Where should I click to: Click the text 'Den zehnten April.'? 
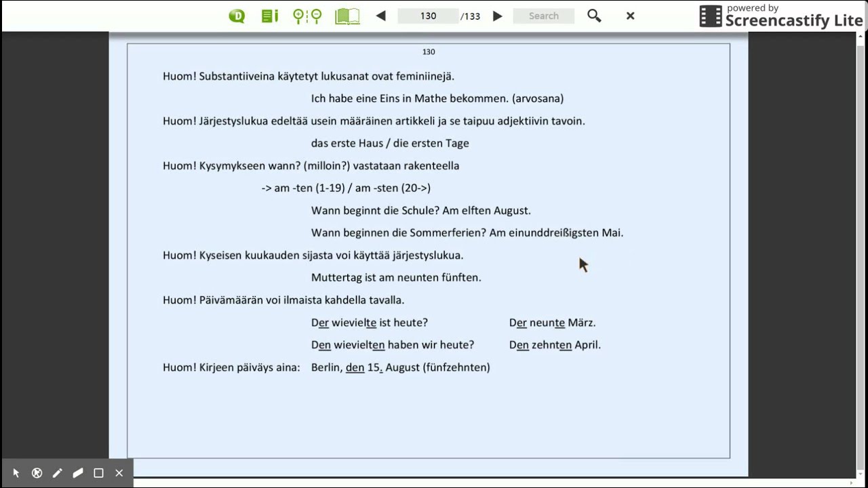pyautogui.click(x=555, y=345)
